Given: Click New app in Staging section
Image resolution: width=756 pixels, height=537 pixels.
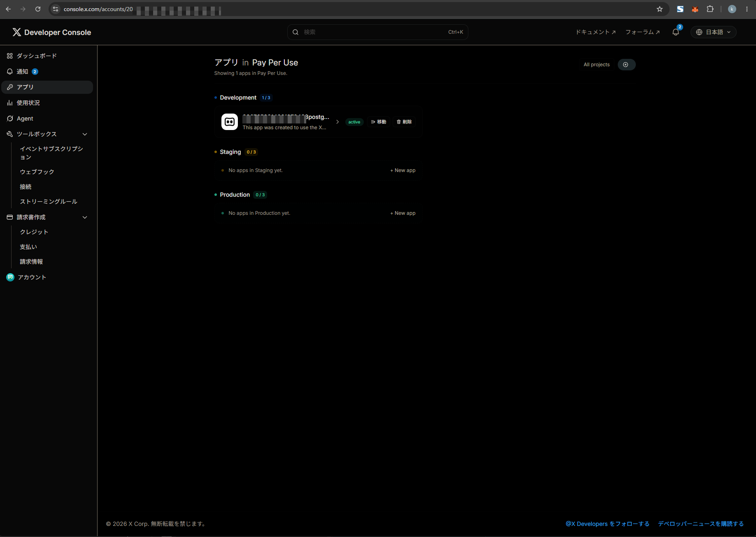Looking at the screenshot, I should [403, 170].
